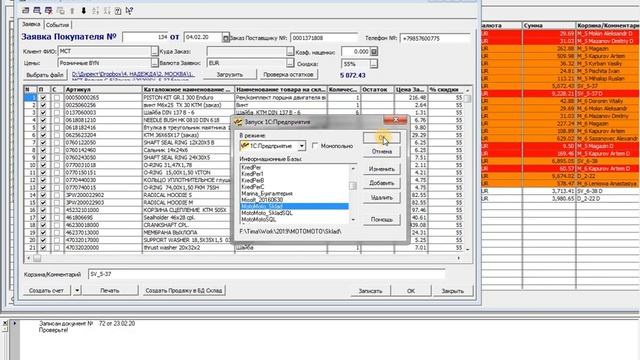Check the С checkbox for article 3PW200022902

(57, 195)
